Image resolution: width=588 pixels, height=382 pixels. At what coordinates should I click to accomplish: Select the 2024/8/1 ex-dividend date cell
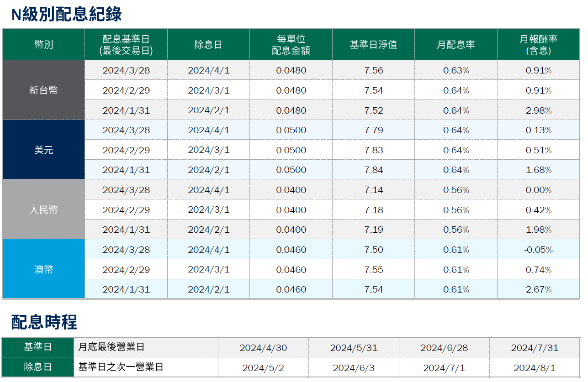point(535,368)
